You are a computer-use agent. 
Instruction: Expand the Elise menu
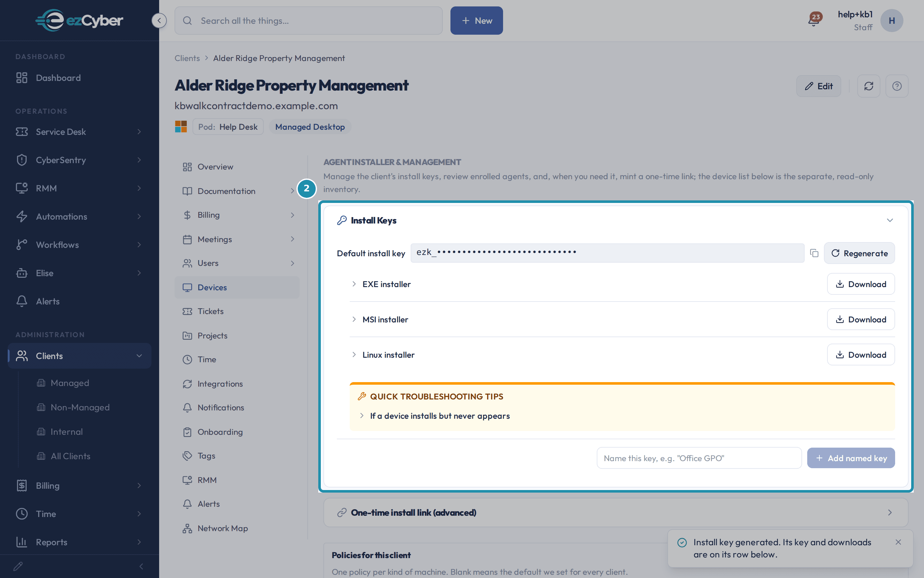click(x=80, y=273)
